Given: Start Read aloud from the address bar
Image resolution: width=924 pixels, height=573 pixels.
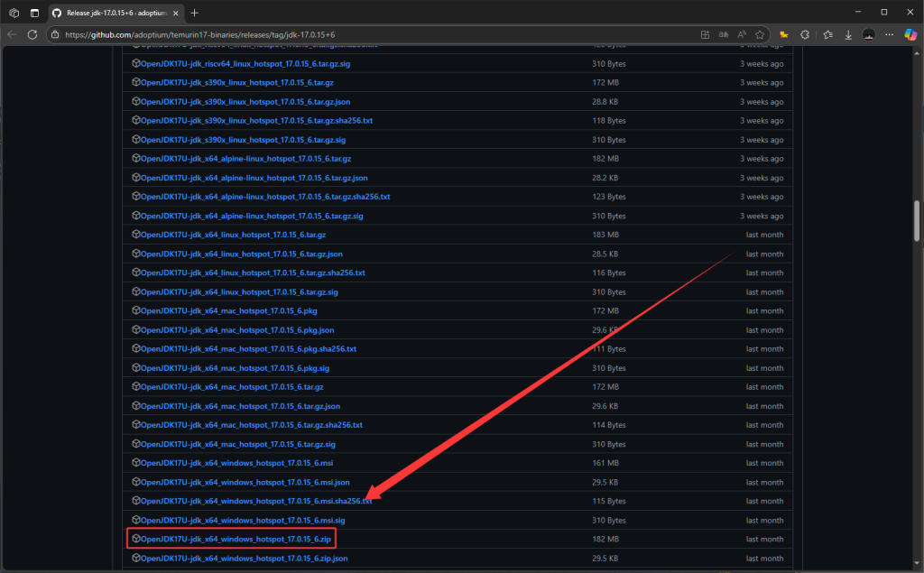Looking at the screenshot, I should click(742, 35).
